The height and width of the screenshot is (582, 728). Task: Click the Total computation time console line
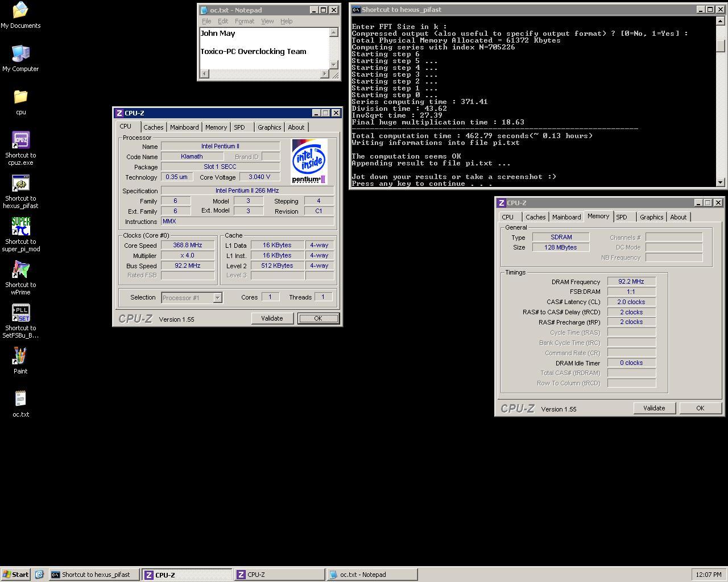click(x=472, y=136)
